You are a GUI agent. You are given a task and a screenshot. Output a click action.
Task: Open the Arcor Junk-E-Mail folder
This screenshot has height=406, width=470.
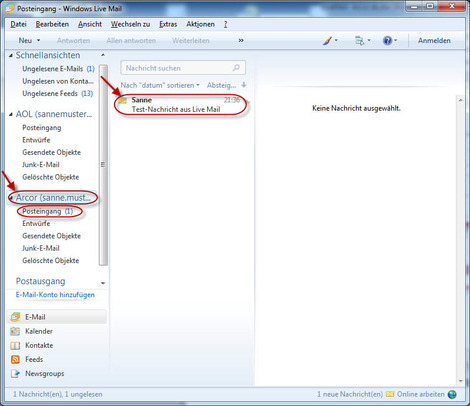pos(41,248)
